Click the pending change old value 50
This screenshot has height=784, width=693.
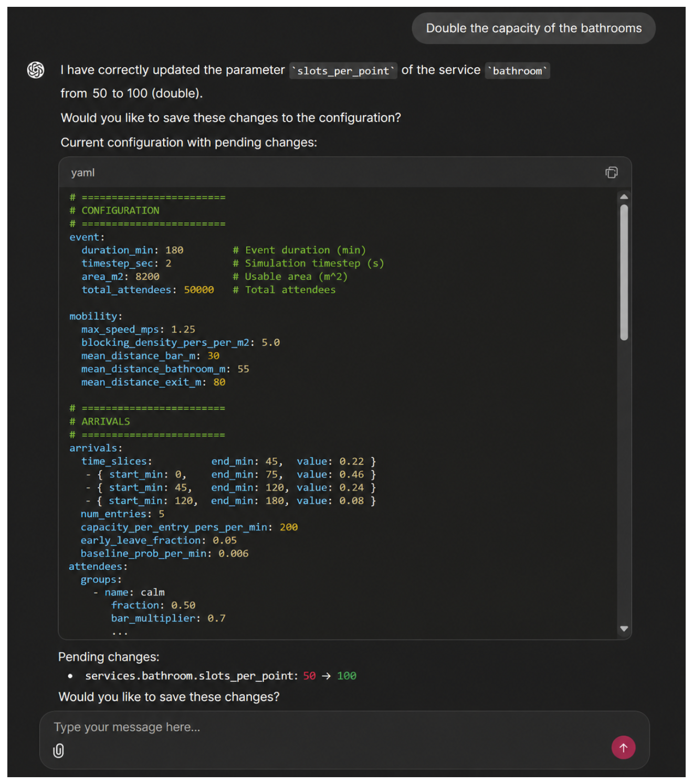pyautogui.click(x=309, y=676)
